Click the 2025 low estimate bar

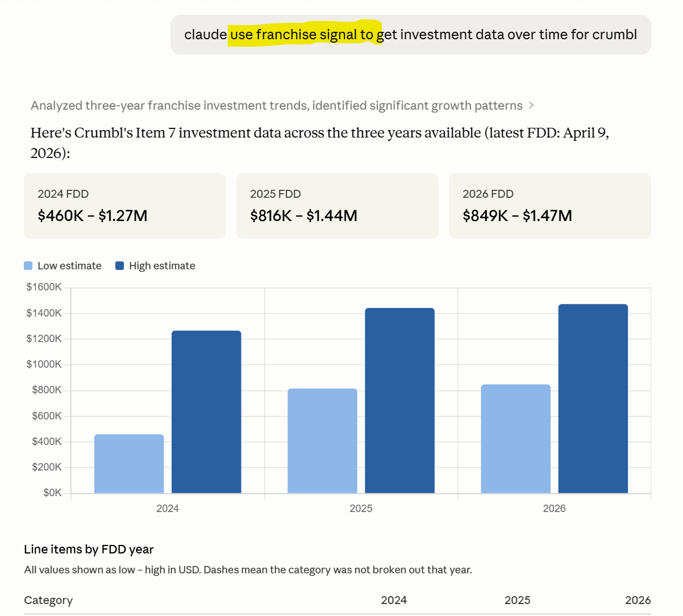coord(323,441)
